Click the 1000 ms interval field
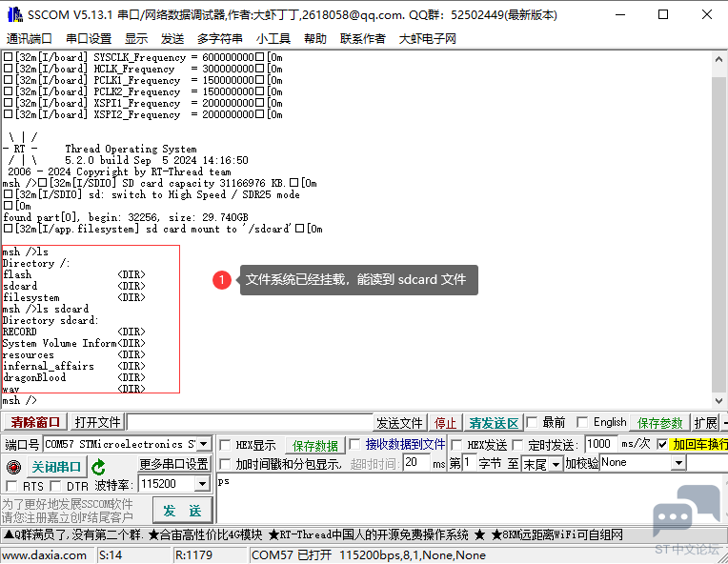The image size is (728, 564). [600, 444]
